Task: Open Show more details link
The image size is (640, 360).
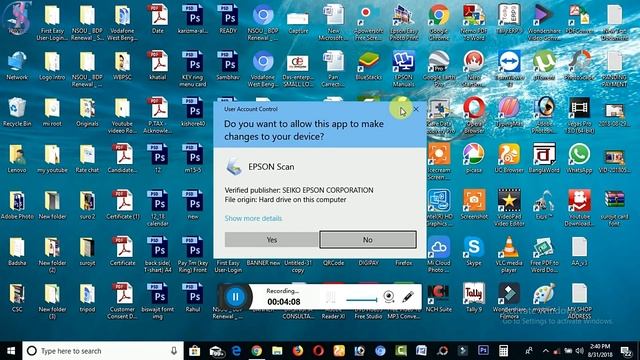Action: tap(253, 218)
